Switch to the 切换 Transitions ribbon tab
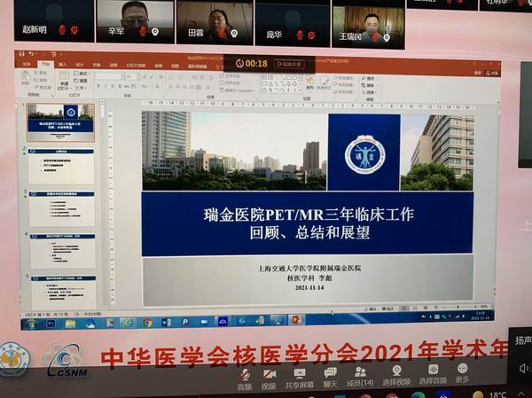Viewport: 532px width, 398px height. (x=97, y=65)
